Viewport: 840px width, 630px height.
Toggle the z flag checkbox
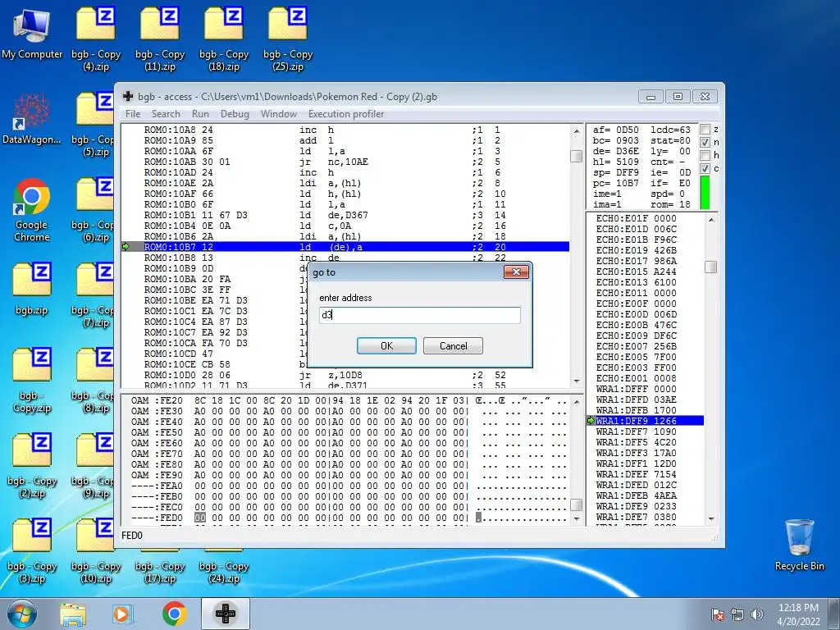click(x=705, y=130)
